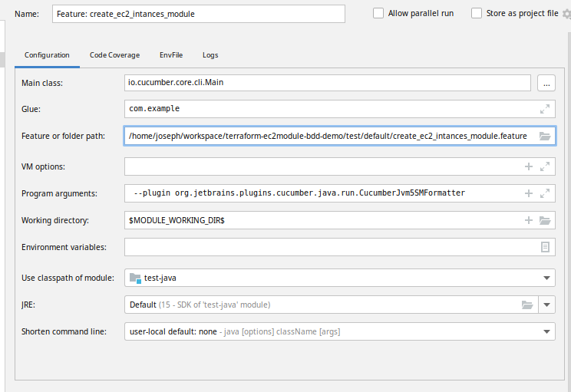Image resolution: width=571 pixels, height=392 pixels.
Task: Insert macro in Program arguments field
Action: pos(528,193)
